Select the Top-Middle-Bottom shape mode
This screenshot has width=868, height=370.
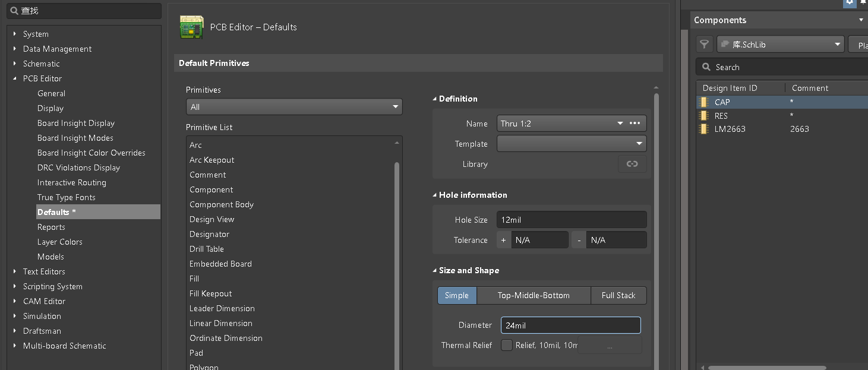point(534,295)
